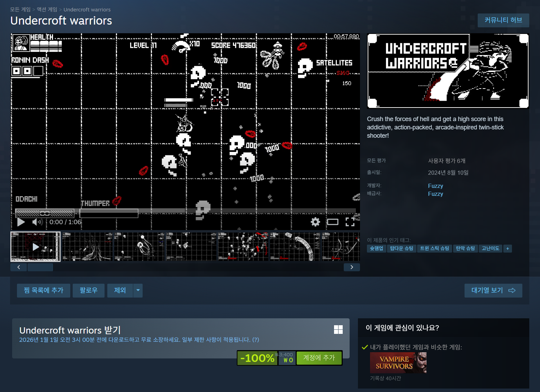Image resolution: width=540 pixels, height=392 pixels.
Task: Go to 모든 게임 breadcrumb
Action: pos(20,10)
